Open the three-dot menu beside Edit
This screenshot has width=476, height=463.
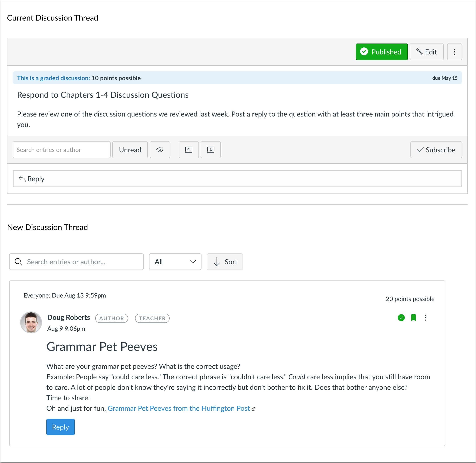[454, 52]
